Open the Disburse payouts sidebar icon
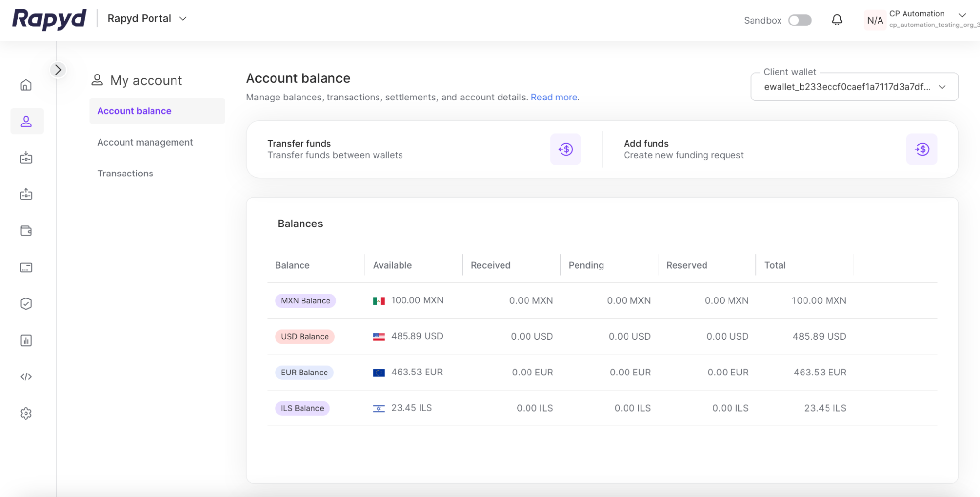Image resolution: width=980 pixels, height=497 pixels. pos(26,194)
